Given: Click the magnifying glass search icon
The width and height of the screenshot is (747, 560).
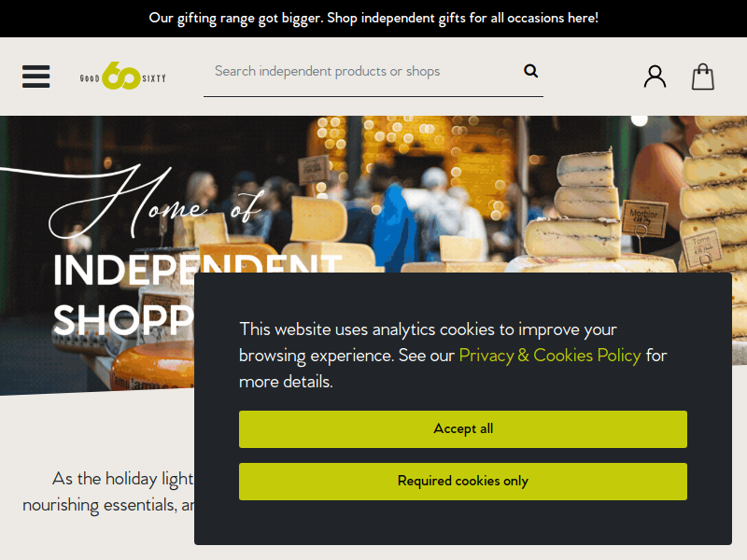Looking at the screenshot, I should [530, 71].
